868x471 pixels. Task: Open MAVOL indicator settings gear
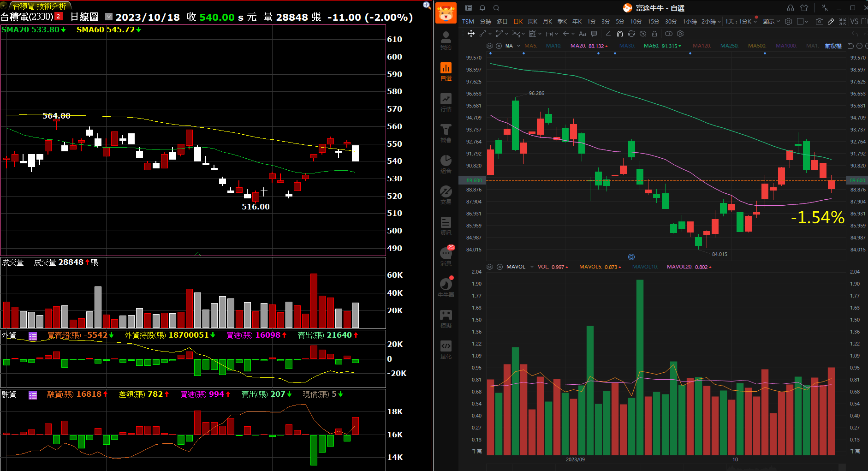[x=490, y=267]
